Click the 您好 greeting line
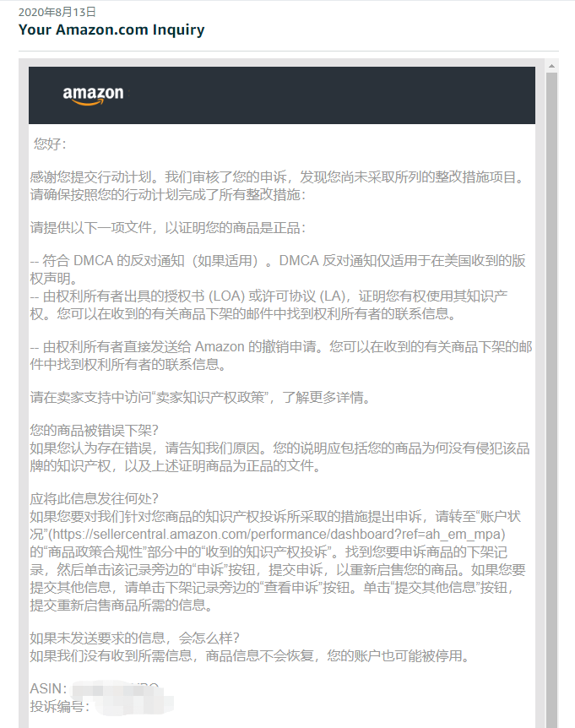 [50, 144]
